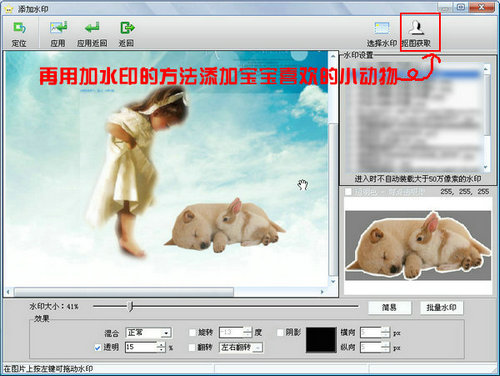The width and height of the screenshot is (500, 376).
Task: Click the 批量水印 (batch watermark) button
Action: point(441,307)
